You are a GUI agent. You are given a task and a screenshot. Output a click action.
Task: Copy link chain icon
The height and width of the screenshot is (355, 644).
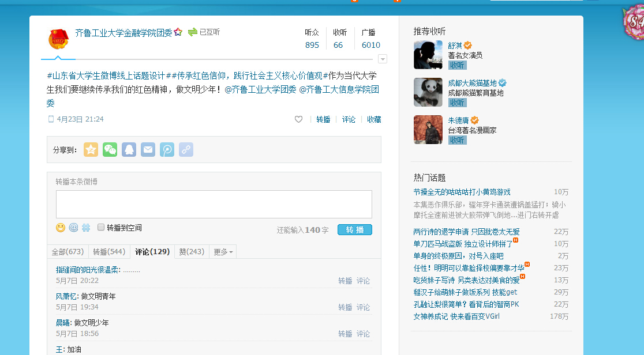tap(186, 150)
